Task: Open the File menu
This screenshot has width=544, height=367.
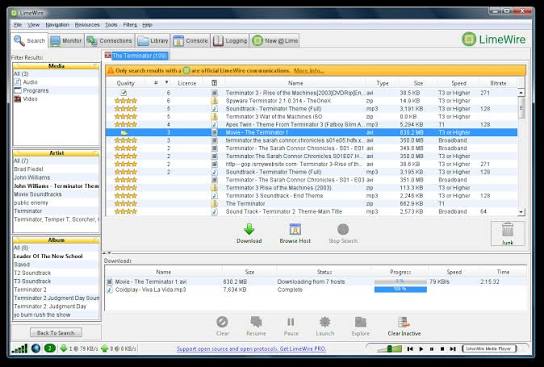Action: tap(18, 25)
